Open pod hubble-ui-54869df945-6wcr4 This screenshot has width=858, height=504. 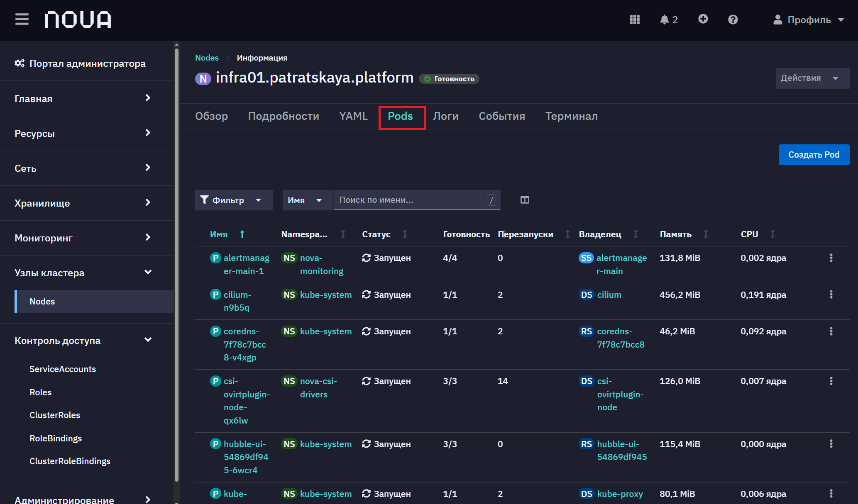246,457
